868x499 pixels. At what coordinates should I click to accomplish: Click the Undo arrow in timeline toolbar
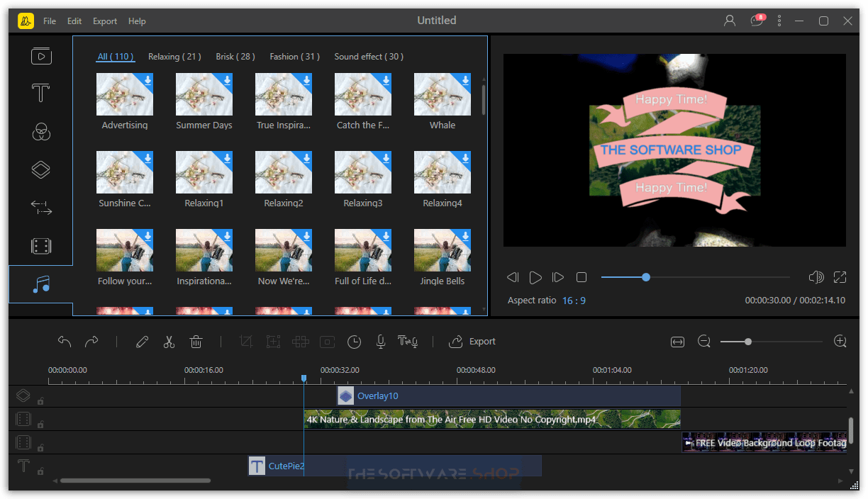[x=65, y=342]
